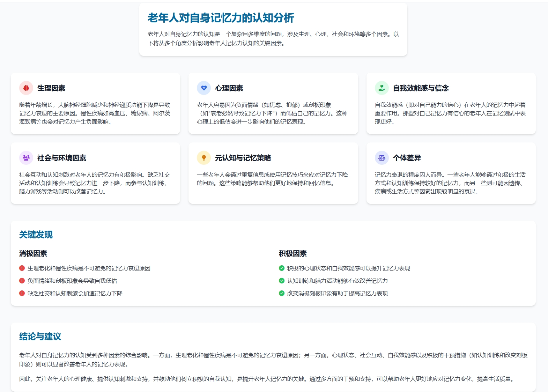Click the 关键发现 section heading
The width and height of the screenshot is (548, 392).
click(x=36, y=235)
